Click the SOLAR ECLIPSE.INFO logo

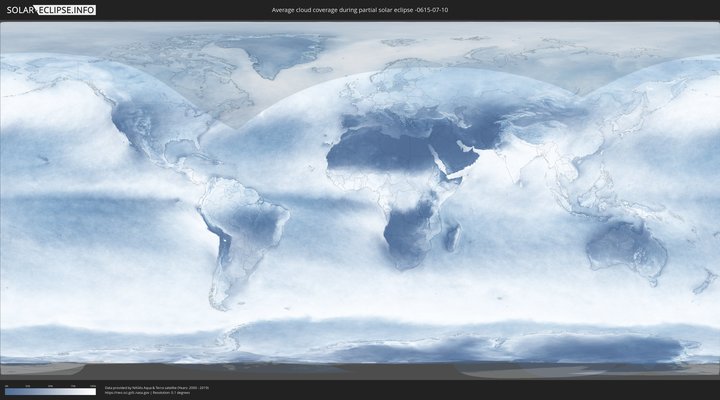tap(51, 10)
